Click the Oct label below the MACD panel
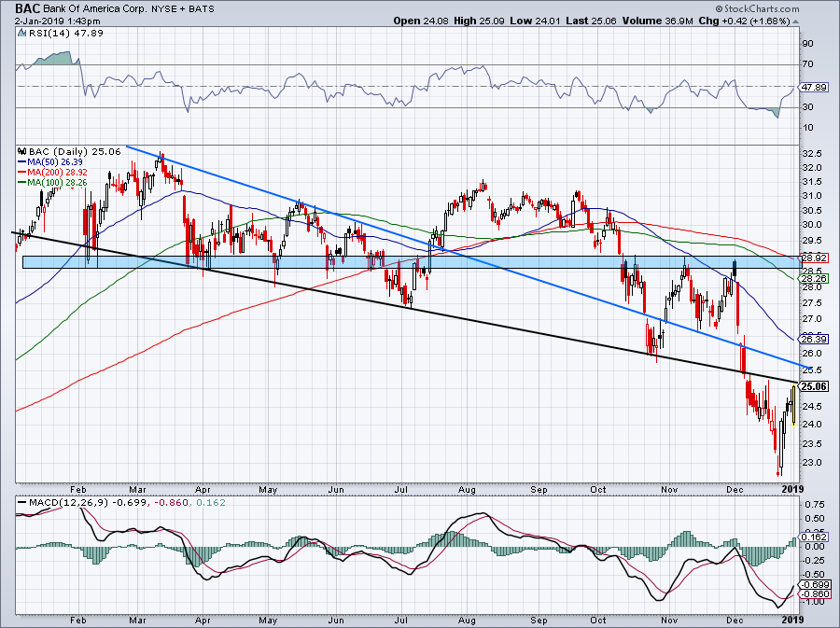 (x=598, y=621)
